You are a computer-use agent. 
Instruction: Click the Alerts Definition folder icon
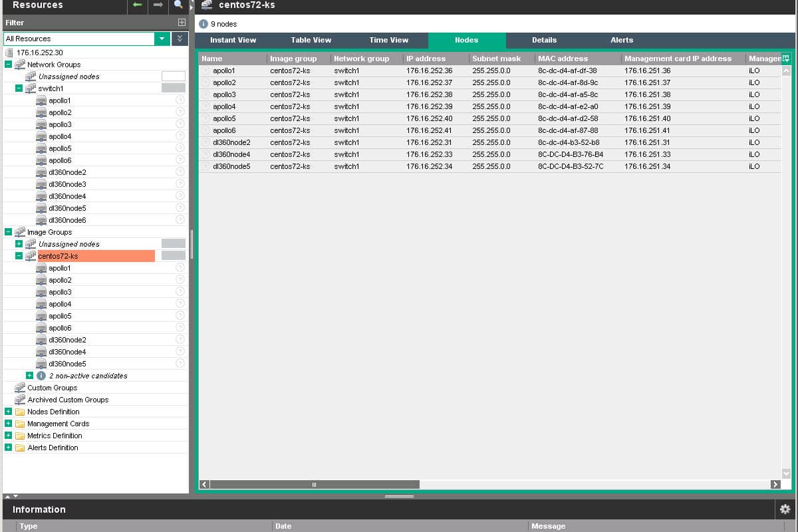tap(20, 448)
